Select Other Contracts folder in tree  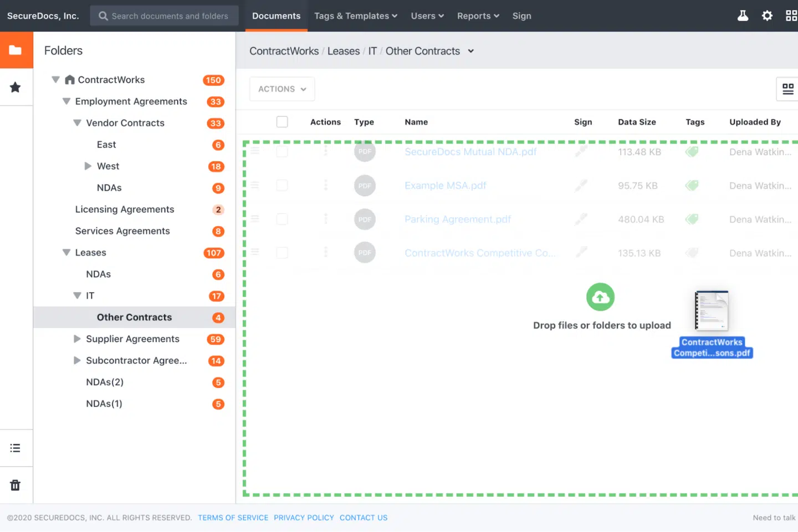point(134,318)
